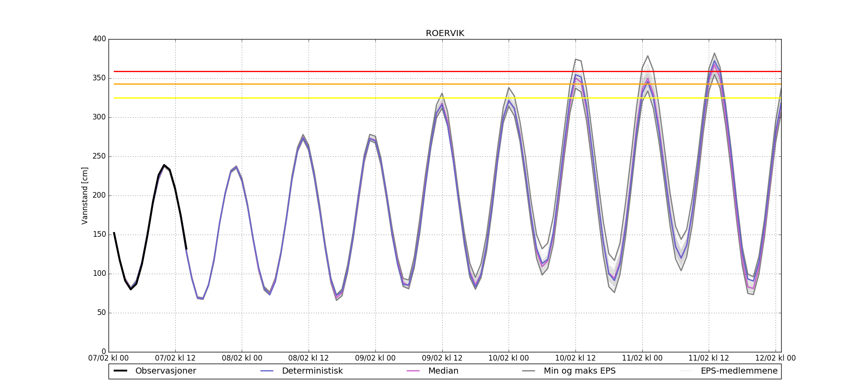Click the Min og maks EPS legend label
This screenshot has height=391, width=868.
[579, 371]
